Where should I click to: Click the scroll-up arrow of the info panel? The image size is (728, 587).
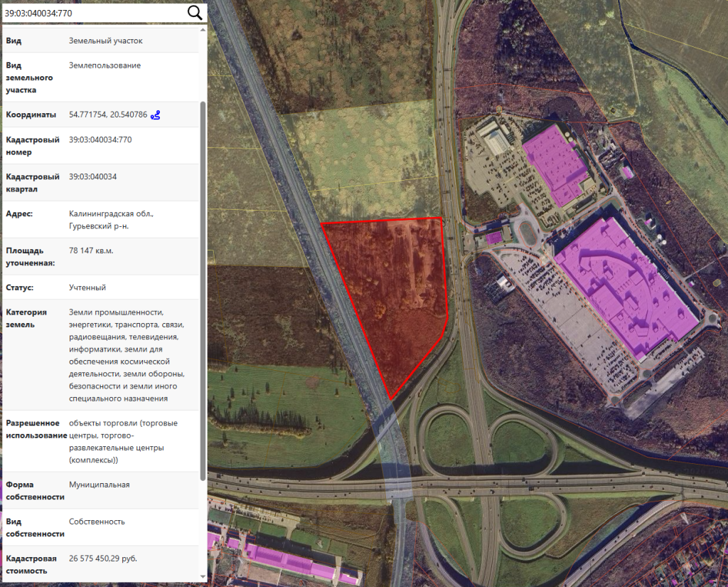[x=203, y=30]
